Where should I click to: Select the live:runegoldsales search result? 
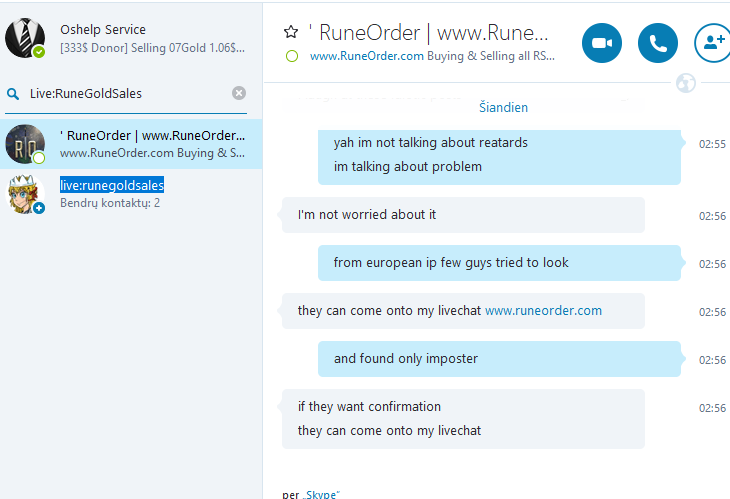(x=131, y=194)
